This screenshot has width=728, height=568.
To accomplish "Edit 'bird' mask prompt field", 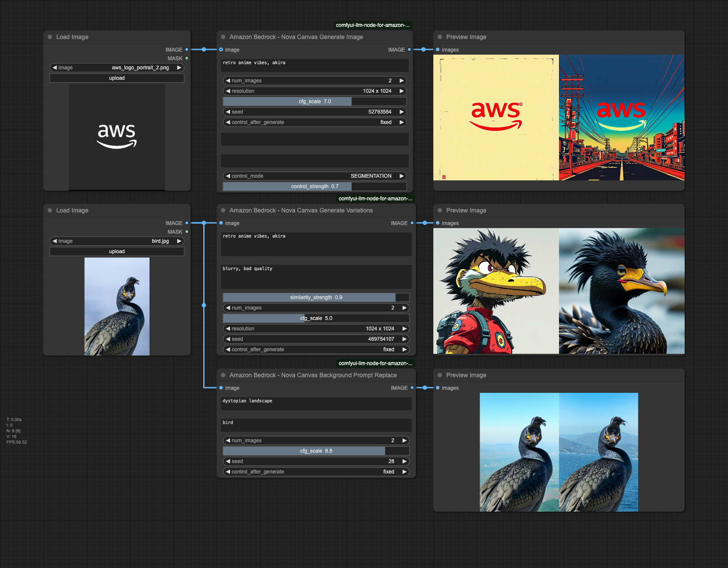I will tap(316, 425).
